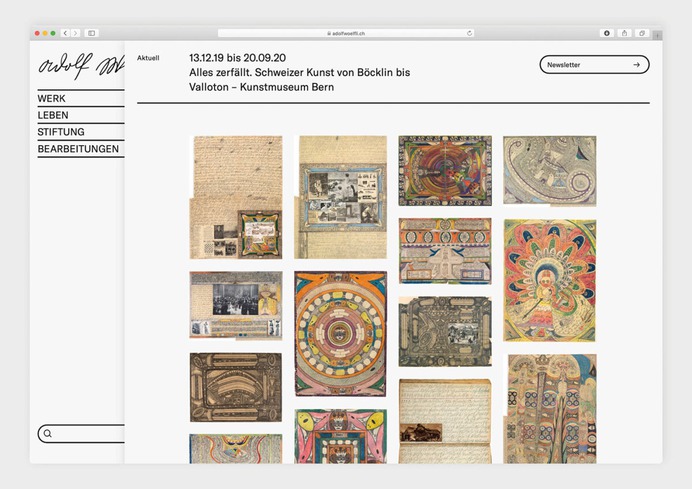
Task: Open the WERK menu item
Action: tap(52, 99)
